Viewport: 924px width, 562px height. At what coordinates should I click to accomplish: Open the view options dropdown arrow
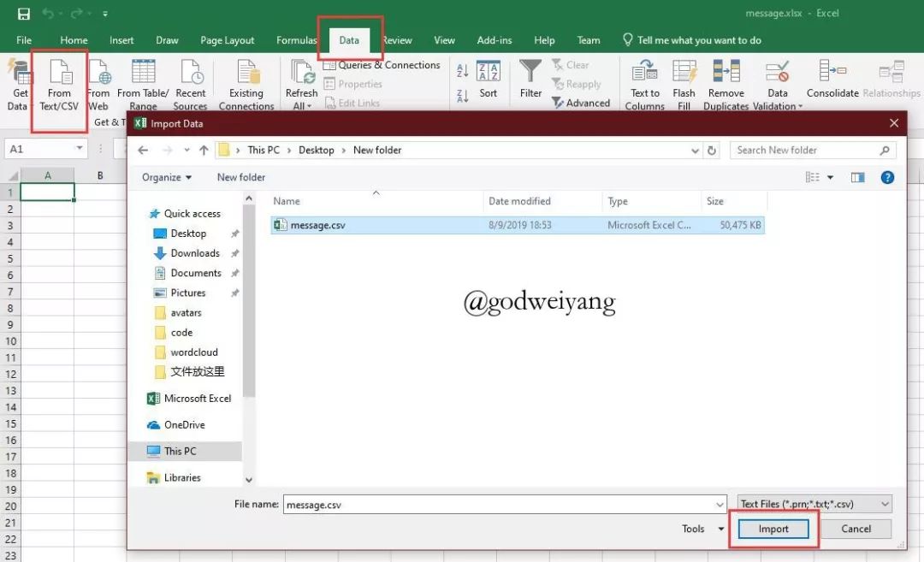click(830, 177)
